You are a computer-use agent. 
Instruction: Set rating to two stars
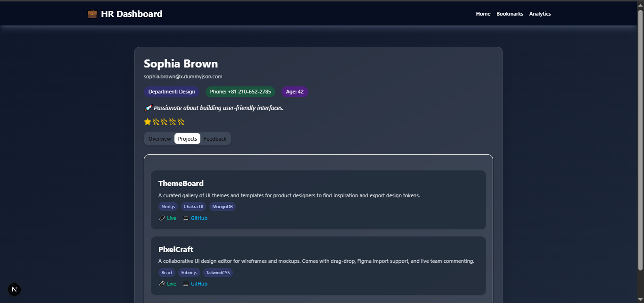click(156, 122)
